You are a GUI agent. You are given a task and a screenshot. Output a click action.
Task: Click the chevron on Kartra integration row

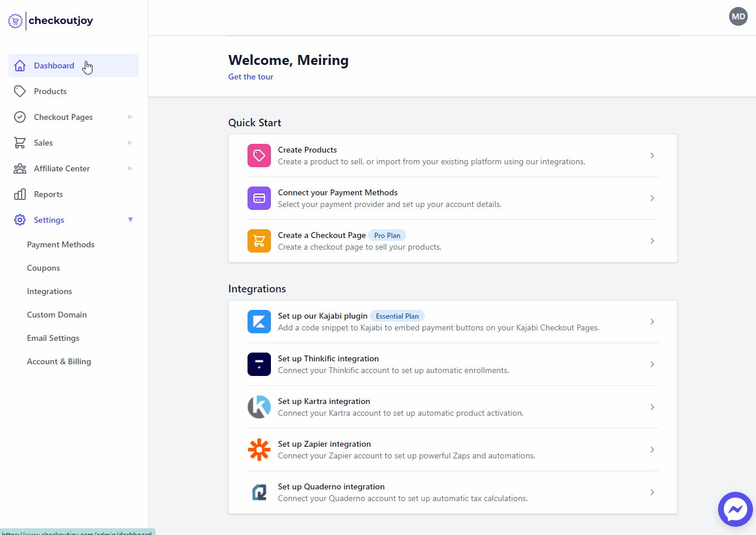pyautogui.click(x=652, y=407)
